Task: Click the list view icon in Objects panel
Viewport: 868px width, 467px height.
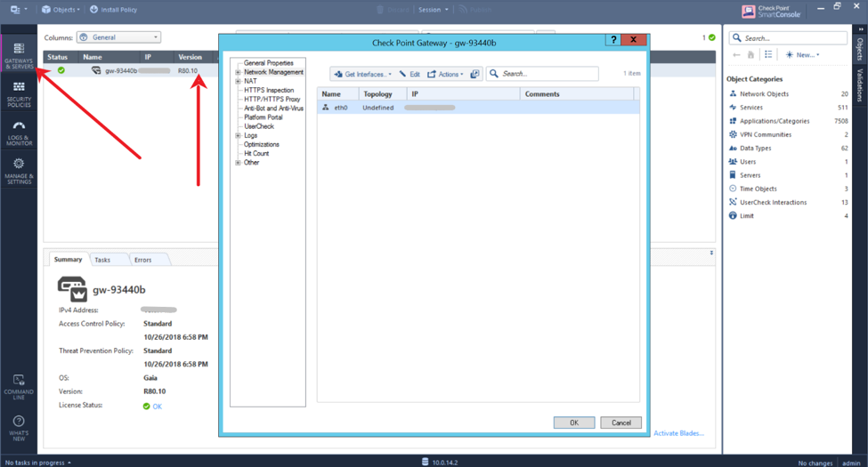Action: [768, 54]
